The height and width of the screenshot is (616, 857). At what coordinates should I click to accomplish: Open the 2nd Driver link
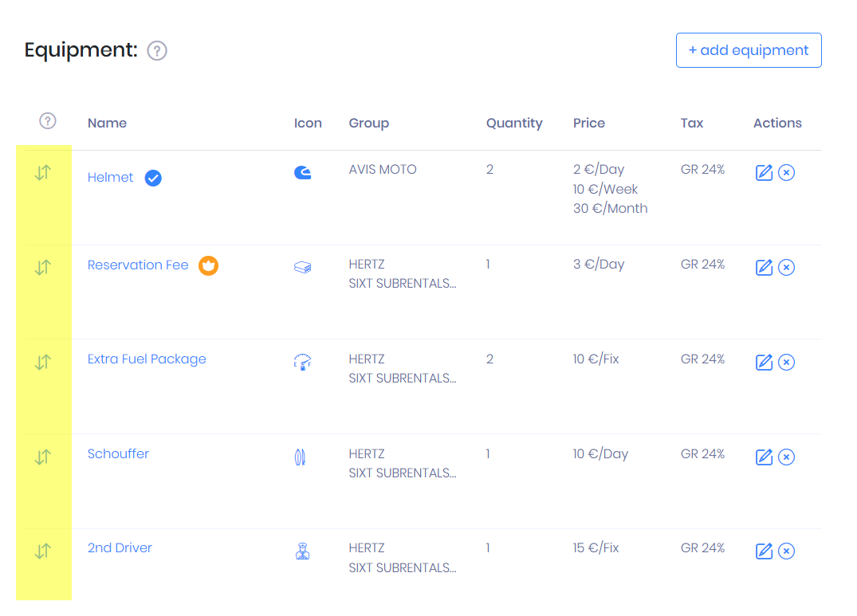point(120,547)
